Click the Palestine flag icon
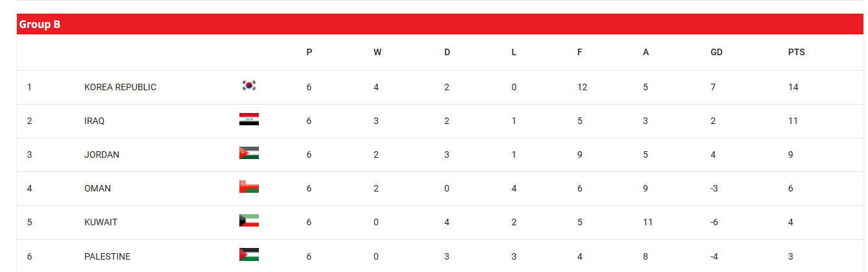This screenshot has height=272, width=868. pos(249,254)
